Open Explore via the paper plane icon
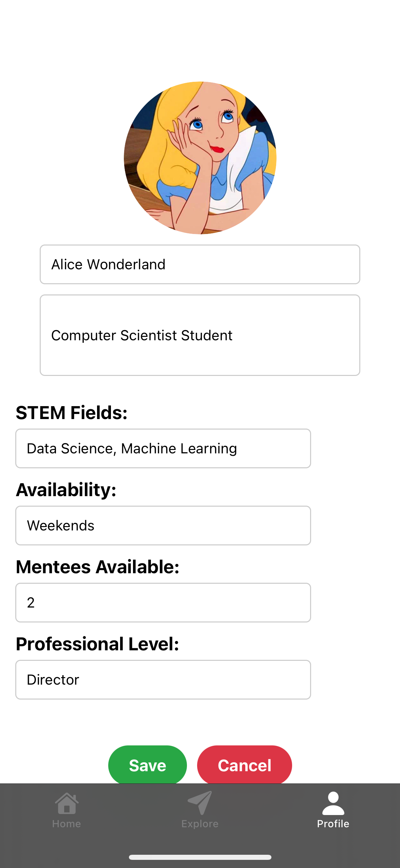This screenshot has width=400, height=868. click(x=200, y=803)
